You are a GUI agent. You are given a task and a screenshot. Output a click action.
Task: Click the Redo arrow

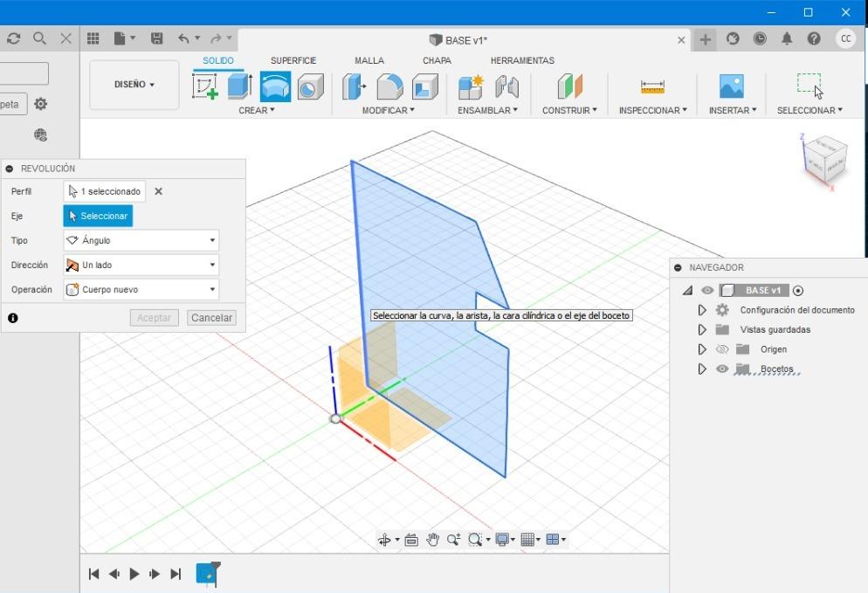pyautogui.click(x=216, y=38)
